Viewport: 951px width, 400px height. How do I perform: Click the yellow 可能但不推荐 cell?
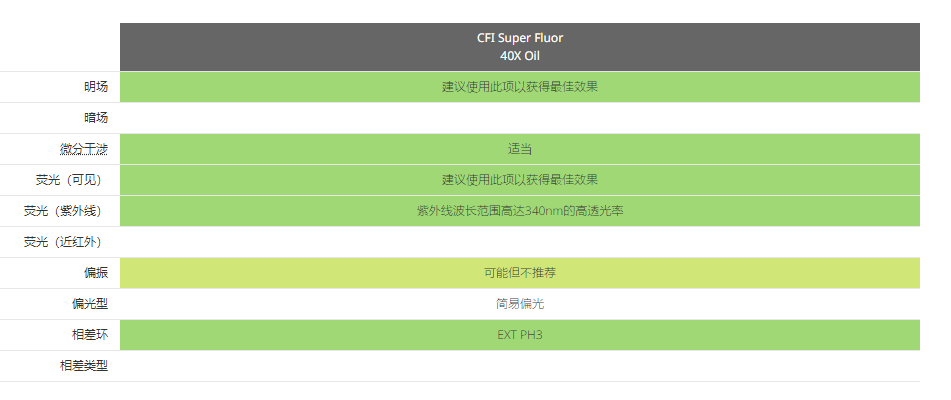tap(519, 273)
